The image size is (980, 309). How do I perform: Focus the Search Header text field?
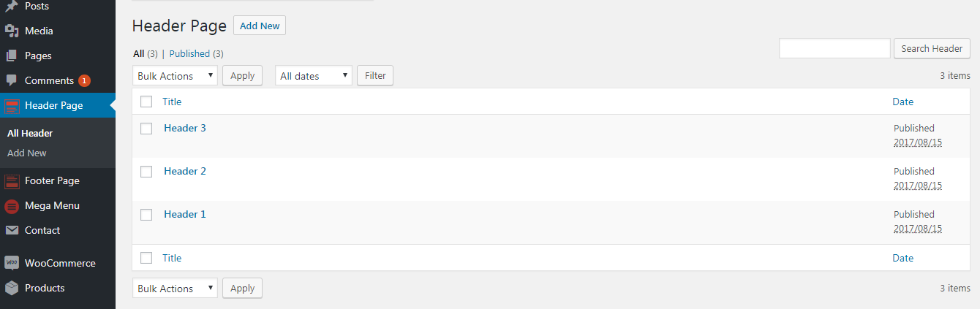834,48
